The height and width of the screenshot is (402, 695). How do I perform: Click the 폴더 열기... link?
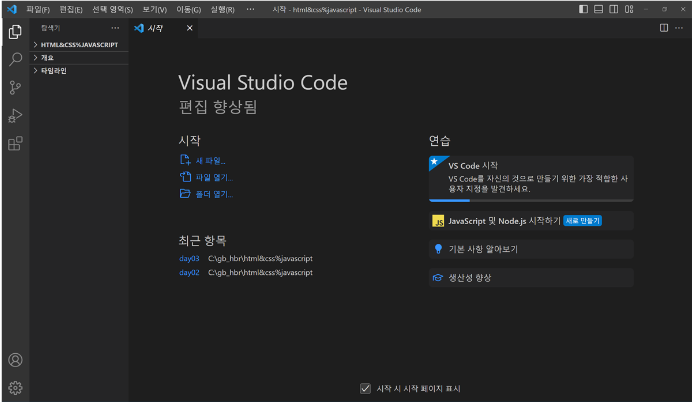coord(214,194)
